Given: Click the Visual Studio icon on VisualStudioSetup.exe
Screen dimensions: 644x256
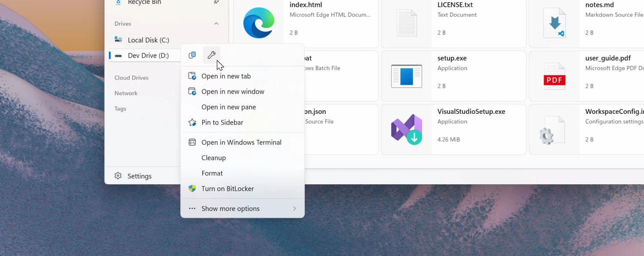Looking at the screenshot, I should [x=406, y=128].
